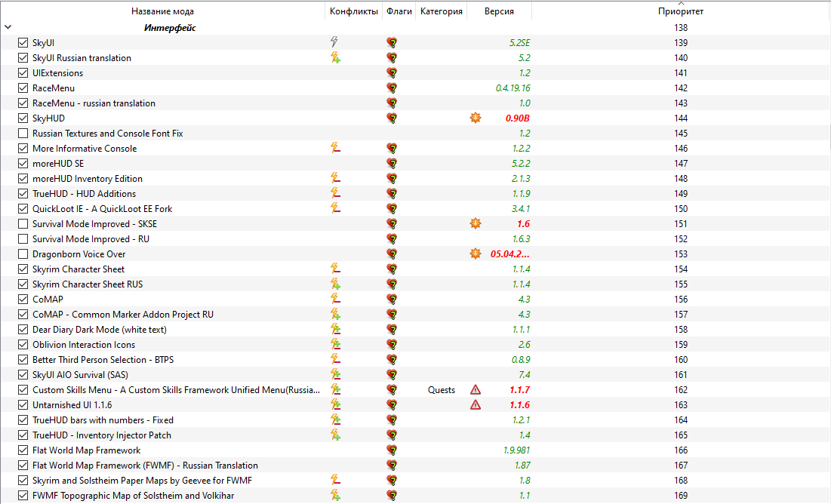
Task: Click Better Third Person Selection conflict icon
Action: point(335,359)
